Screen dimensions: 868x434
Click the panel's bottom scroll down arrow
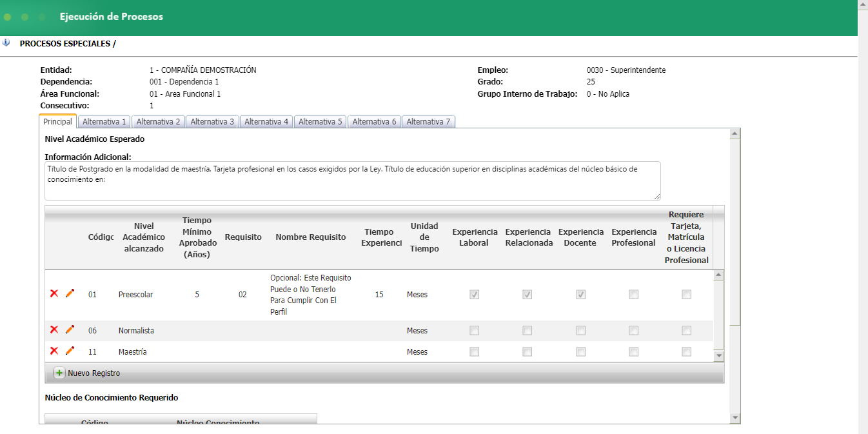735,419
